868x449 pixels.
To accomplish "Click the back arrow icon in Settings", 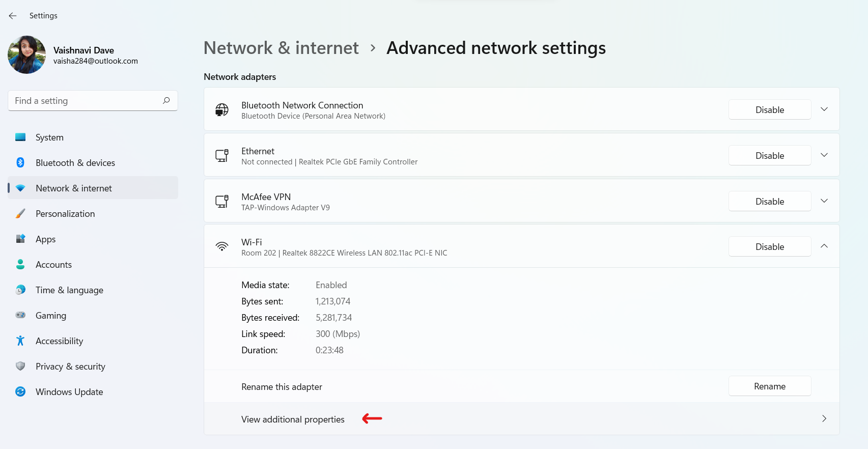I will (13, 16).
